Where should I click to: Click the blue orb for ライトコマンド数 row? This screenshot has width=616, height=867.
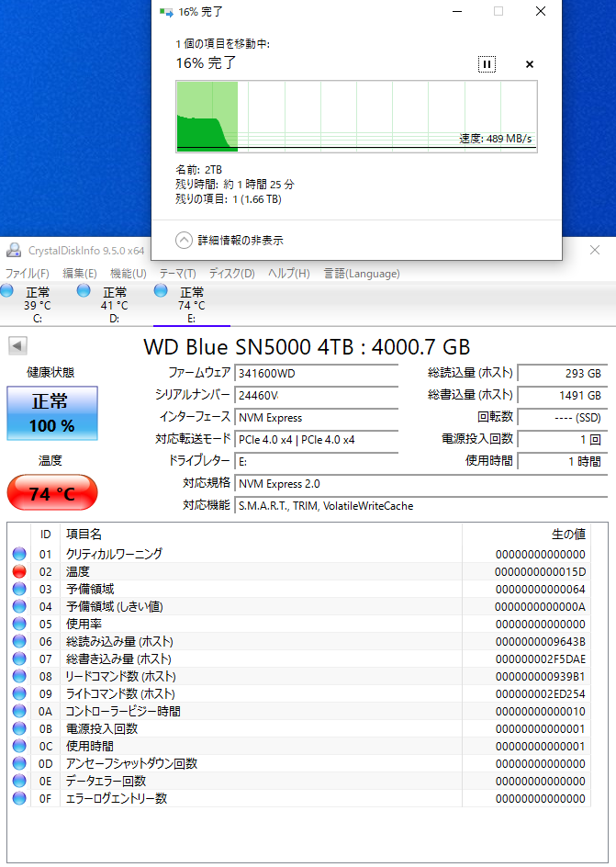(19, 693)
